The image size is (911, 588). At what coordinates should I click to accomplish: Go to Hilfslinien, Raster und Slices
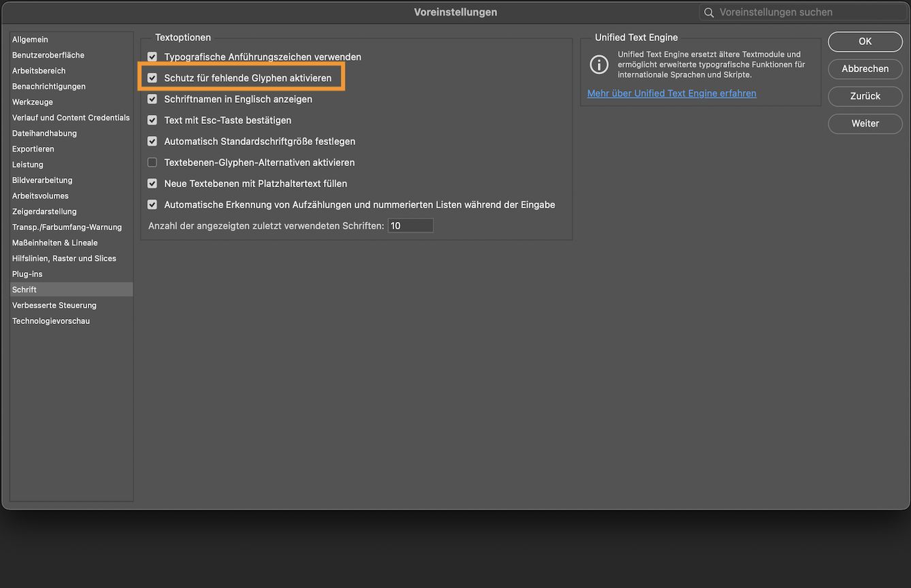pos(71,259)
